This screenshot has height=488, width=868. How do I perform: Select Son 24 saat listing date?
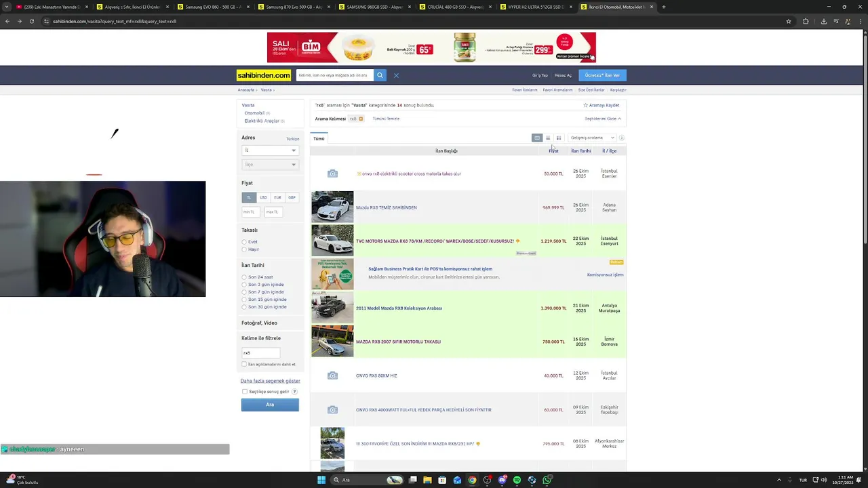pos(244,277)
